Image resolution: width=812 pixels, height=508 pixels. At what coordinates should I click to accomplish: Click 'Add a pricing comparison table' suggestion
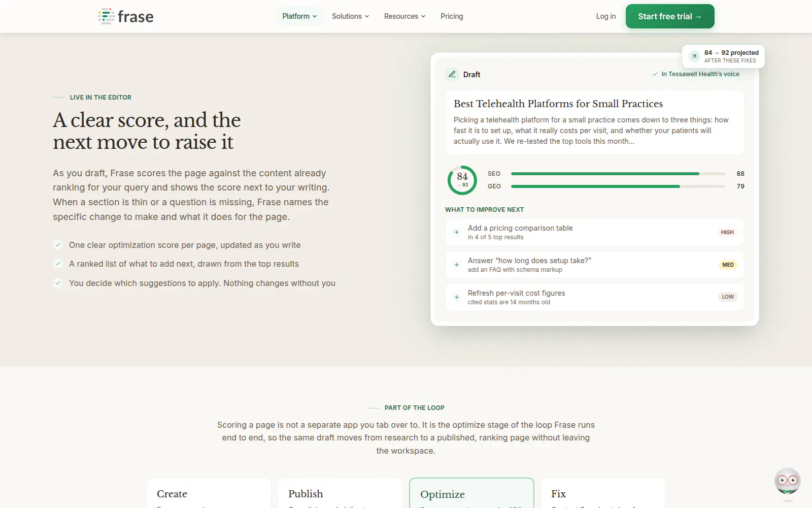[x=595, y=232]
